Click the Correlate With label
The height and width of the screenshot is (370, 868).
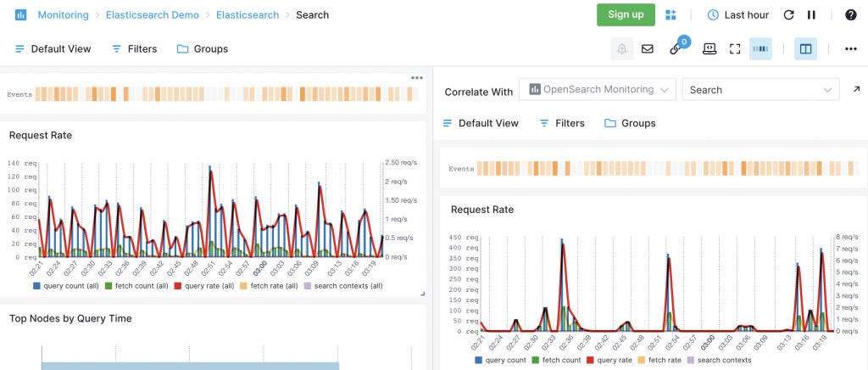click(478, 92)
